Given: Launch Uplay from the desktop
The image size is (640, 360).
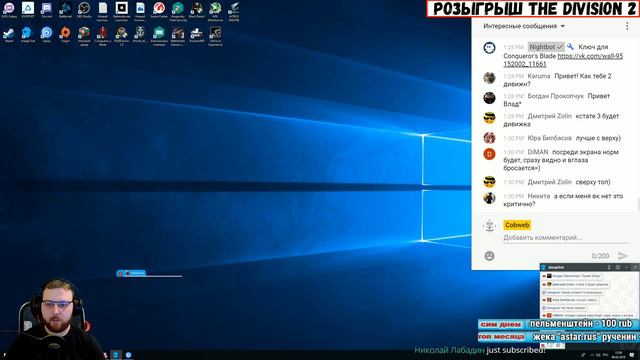Looking at the screenshot, I should pyautogui.click(x=47, y=34).
